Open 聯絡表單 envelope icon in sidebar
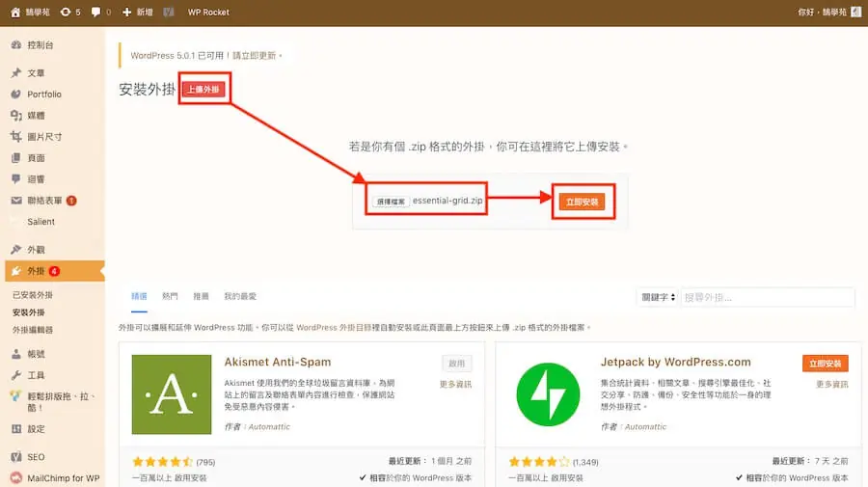 16,201
